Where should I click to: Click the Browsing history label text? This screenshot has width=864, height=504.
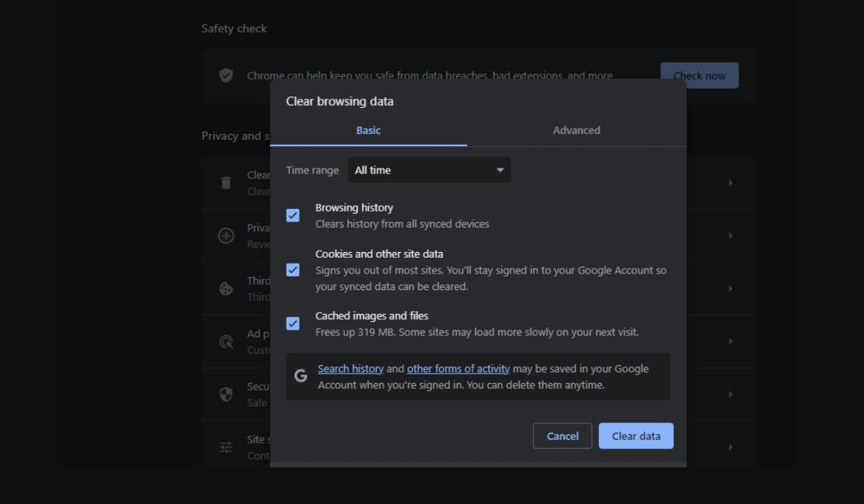[x=354, y=207]
